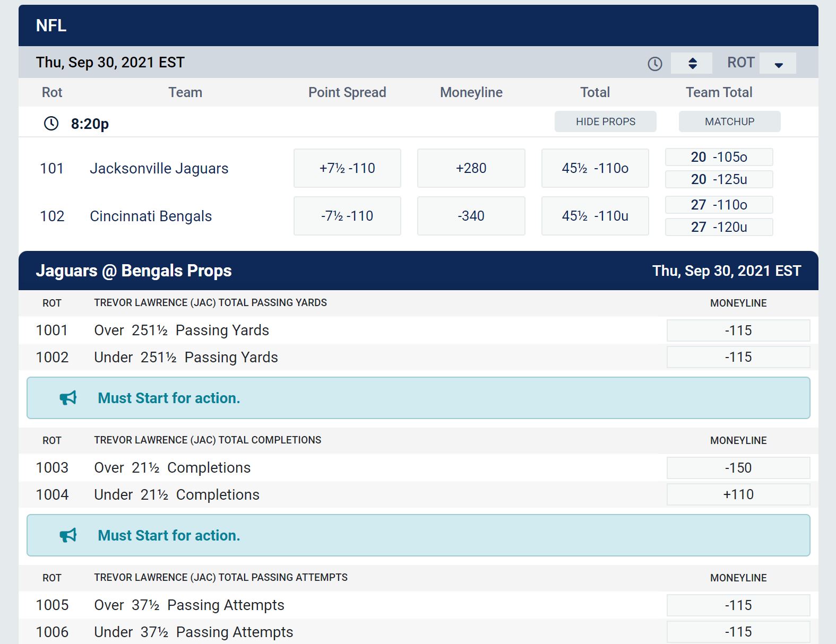This screenshot has width=836, height=644.
Task: Choose Jaguars team total 20 -105o
Action: pyautogui.click(x=719, y=157)
